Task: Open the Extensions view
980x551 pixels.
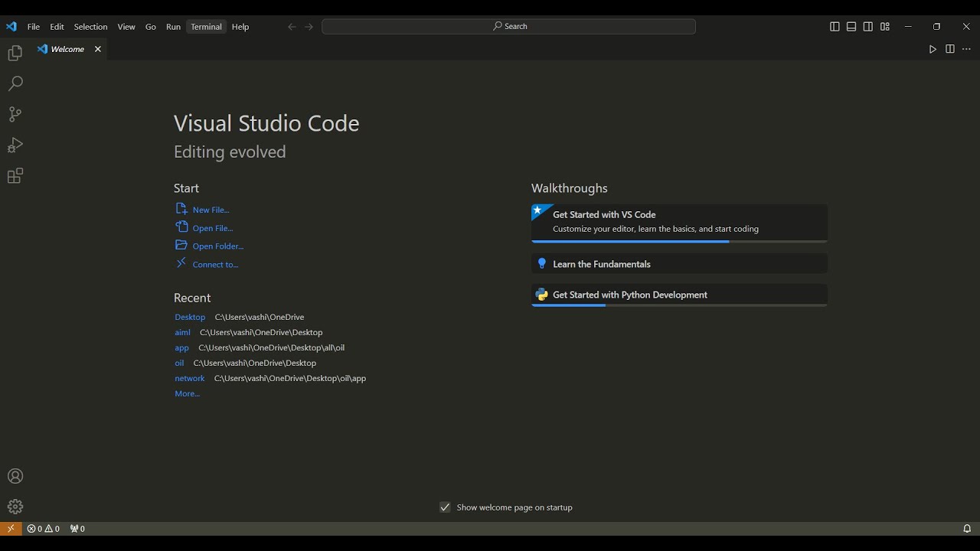Action: 15,176
